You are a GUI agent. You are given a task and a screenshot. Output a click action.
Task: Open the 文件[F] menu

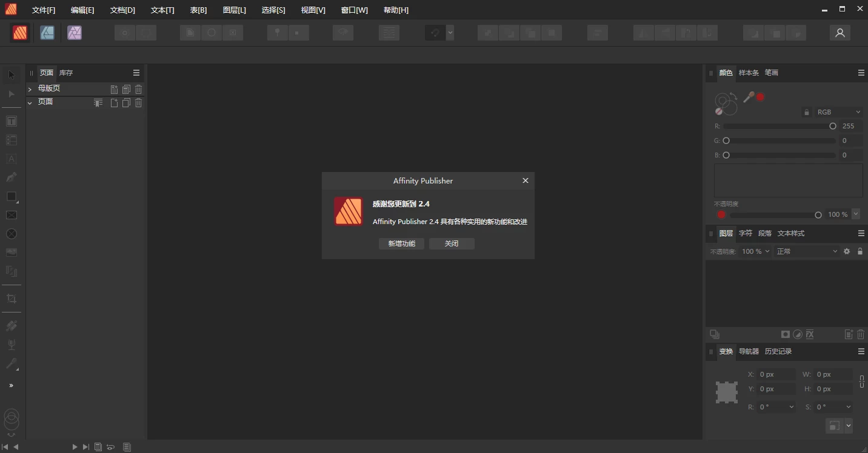pyautogui.click(x=42, y=10)
